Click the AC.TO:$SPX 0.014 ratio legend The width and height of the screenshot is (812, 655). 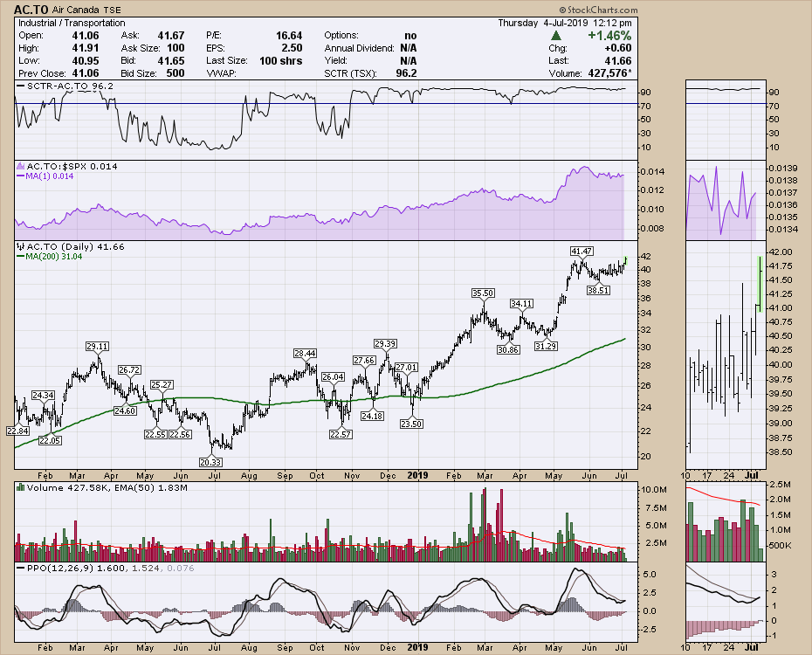[x=68, y=166]
